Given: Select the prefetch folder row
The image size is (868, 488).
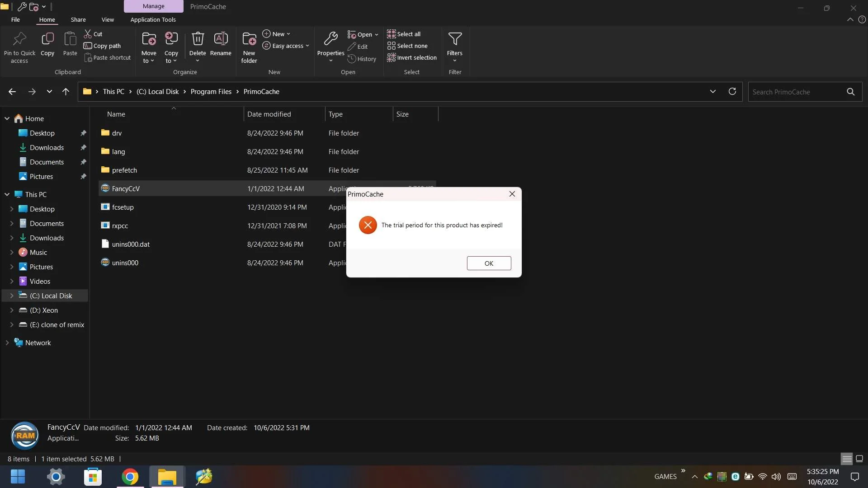Looking at the screenshot, I should pos(267,170).
